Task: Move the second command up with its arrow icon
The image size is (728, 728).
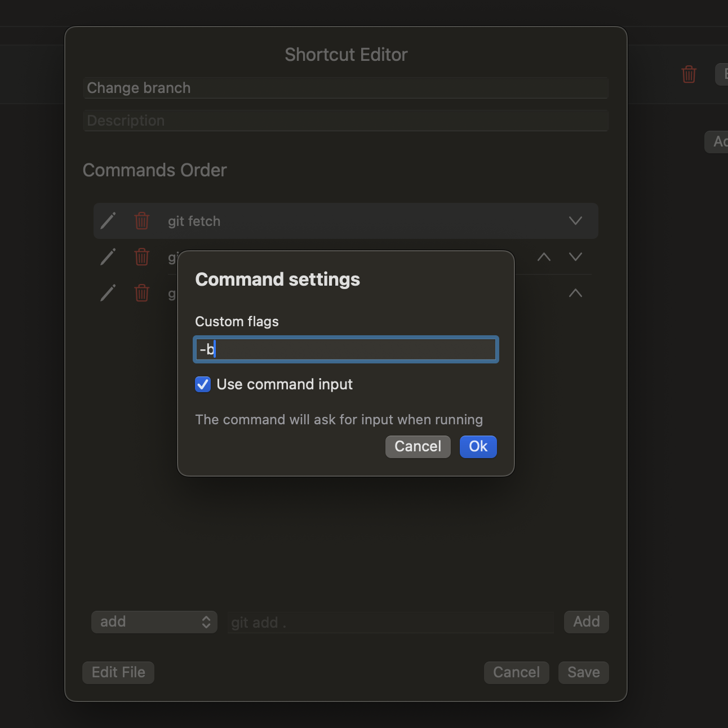Action: tap(543, 257)
